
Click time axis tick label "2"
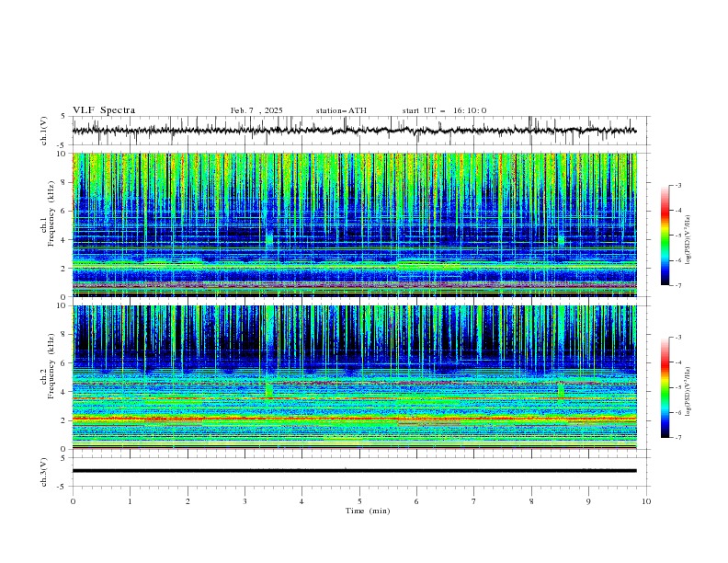[188, 501]
